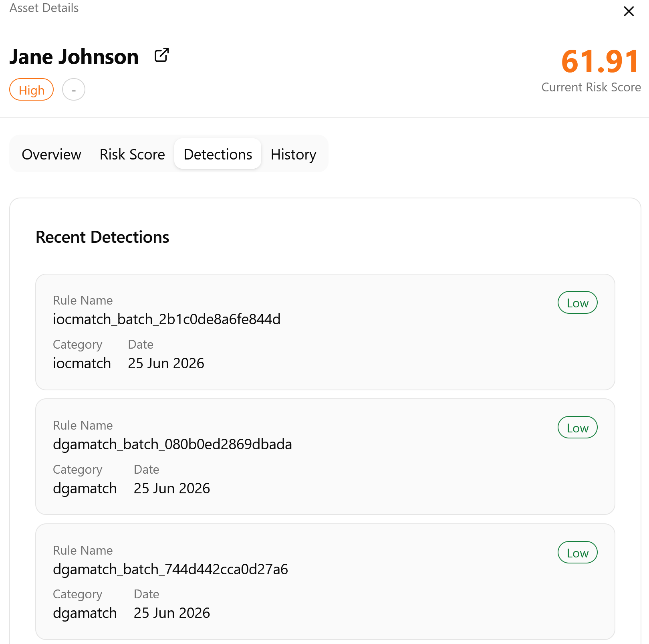
Task: Go to the History tab
Action: coord(294,154)
